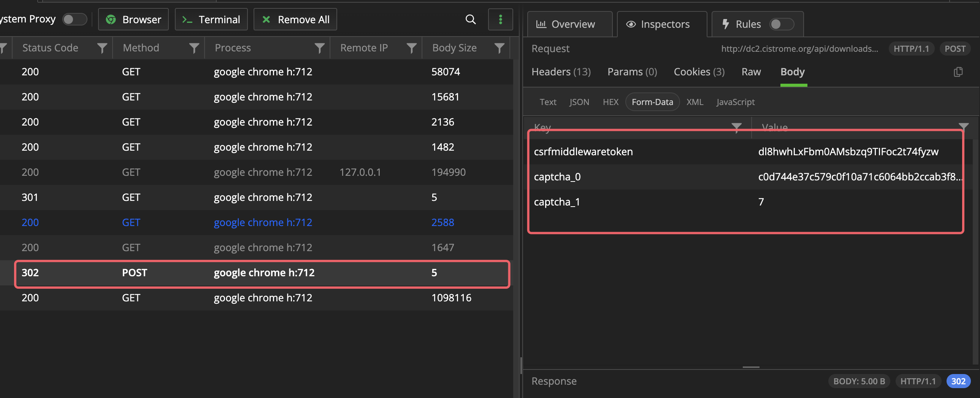
Task: Switch body view to Text
Action: pos(548,102)
